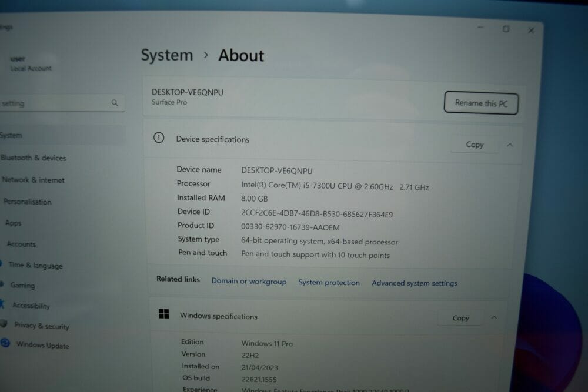588x392 pixels.
Task: Click the search magnifier icon in settings
Action: (115, 102)
